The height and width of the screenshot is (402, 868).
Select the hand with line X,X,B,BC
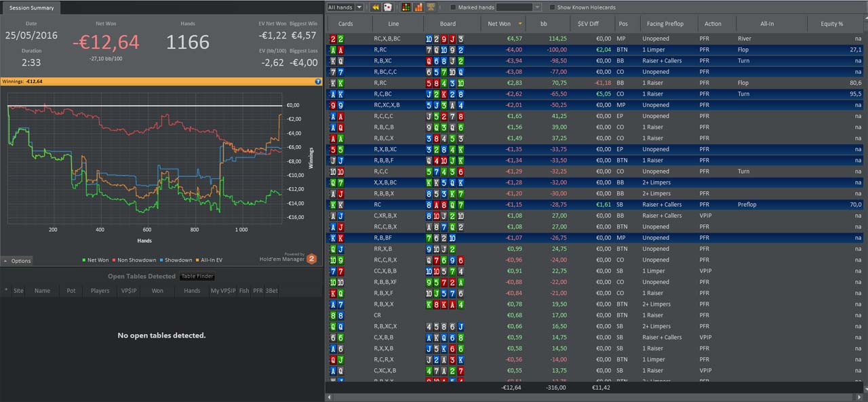click(x=596, y=182)
